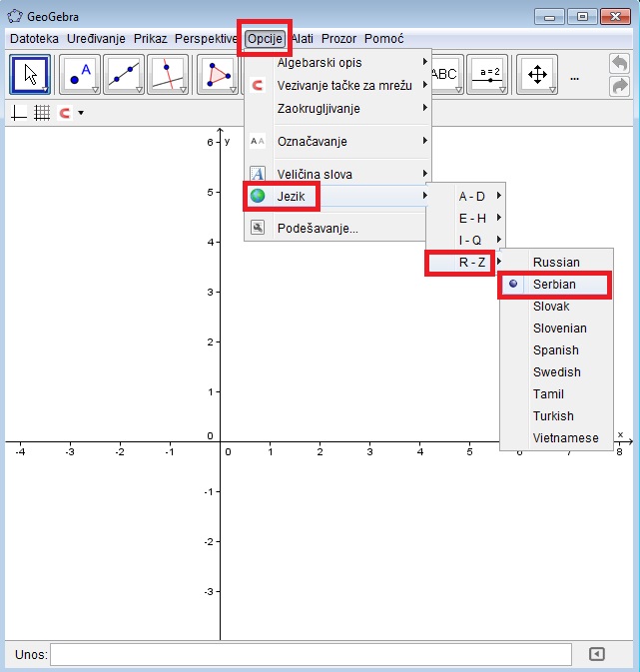Select the New Point tool
Viewport: 640px width, 672px height.
(80, 74)
